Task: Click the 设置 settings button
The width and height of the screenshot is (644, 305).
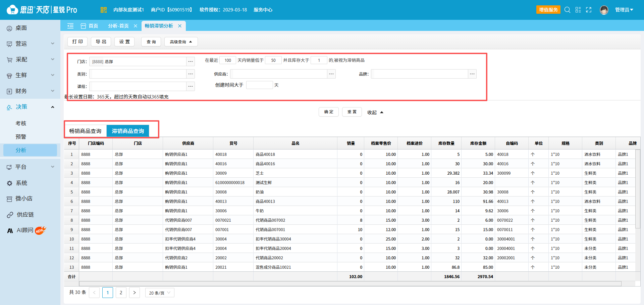Action: click(124, 42)
